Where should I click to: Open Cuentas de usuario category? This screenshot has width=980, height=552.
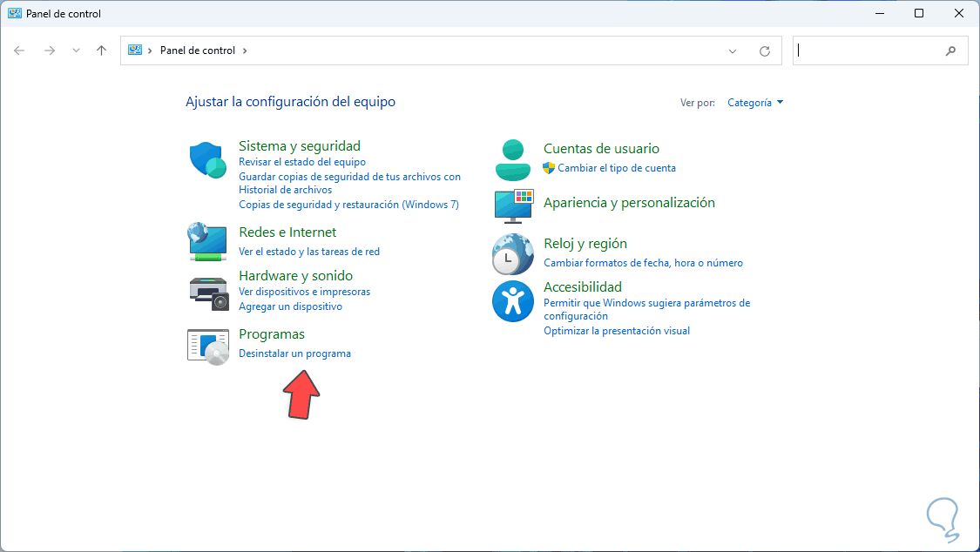click(x=601, y=149)
